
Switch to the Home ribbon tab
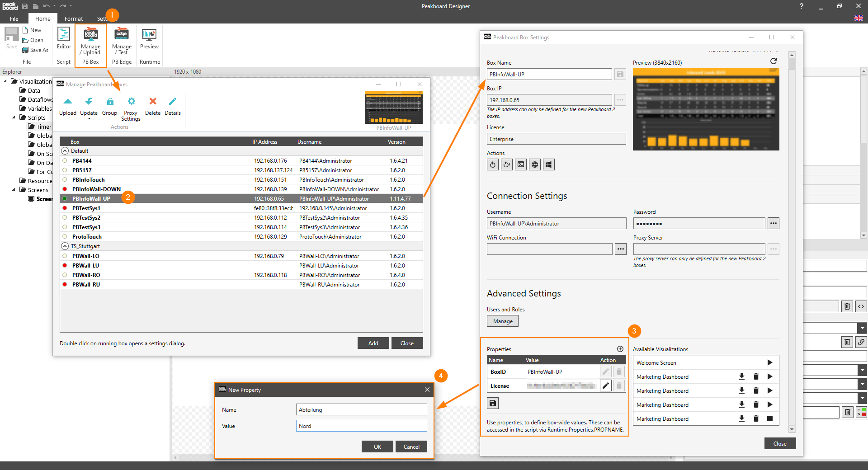tap(43, 19)
